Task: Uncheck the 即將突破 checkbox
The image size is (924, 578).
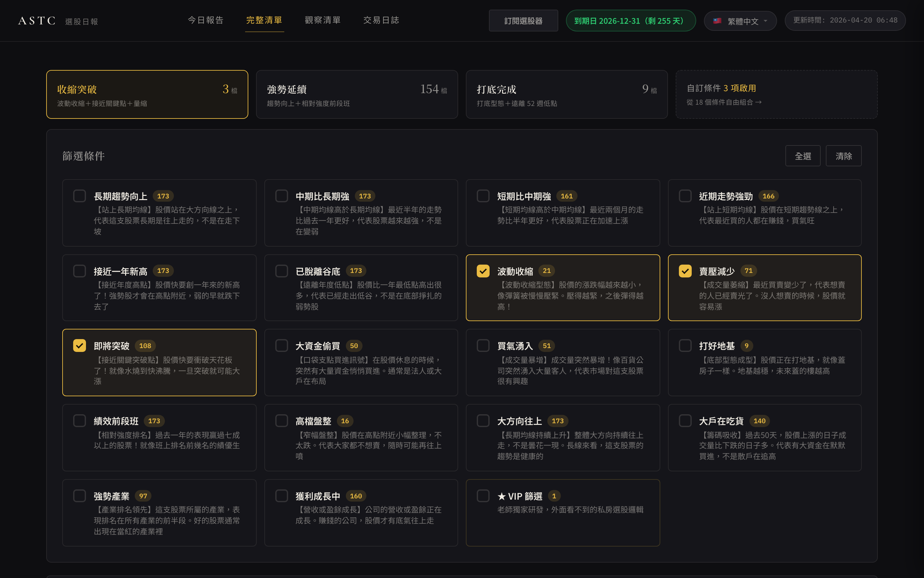Action: 80,346
